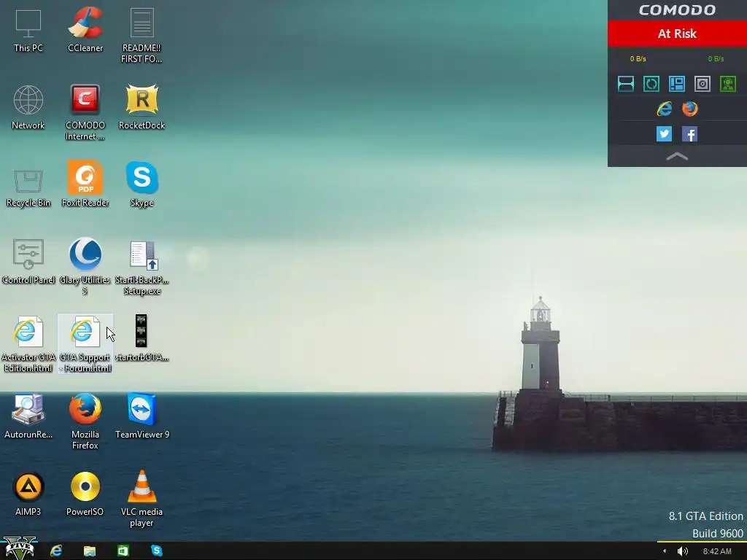
Task: Open the Store app on the taskbar
Action: pos(123,551)
